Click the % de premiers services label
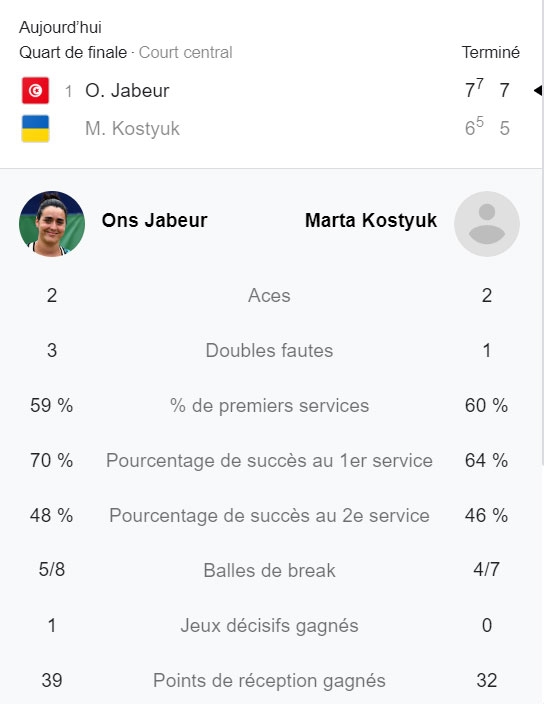This screenshot has height=704, width=544. (x=269, y=406)
